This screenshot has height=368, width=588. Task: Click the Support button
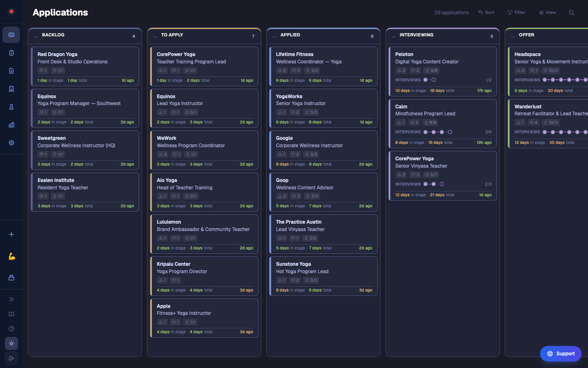pos(561,354)
